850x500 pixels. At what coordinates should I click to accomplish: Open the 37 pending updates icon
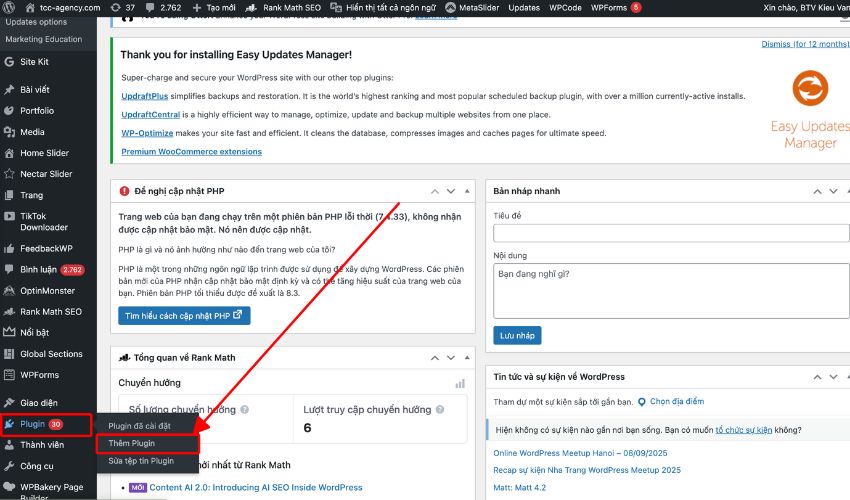coord(123,8)
